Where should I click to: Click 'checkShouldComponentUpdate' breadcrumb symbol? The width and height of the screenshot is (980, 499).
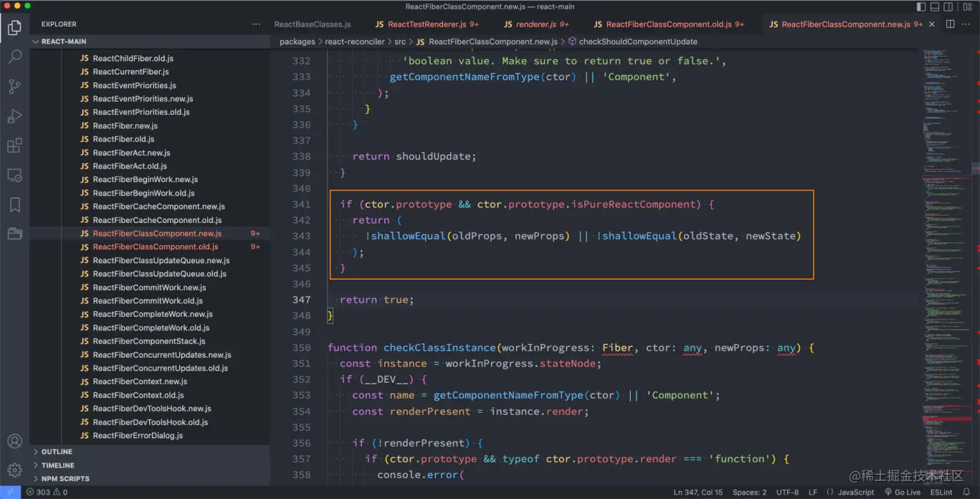(x=637, y=42)
